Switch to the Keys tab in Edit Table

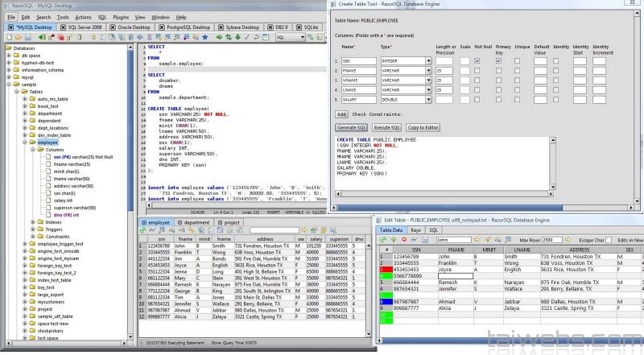(x=416, y=229)
